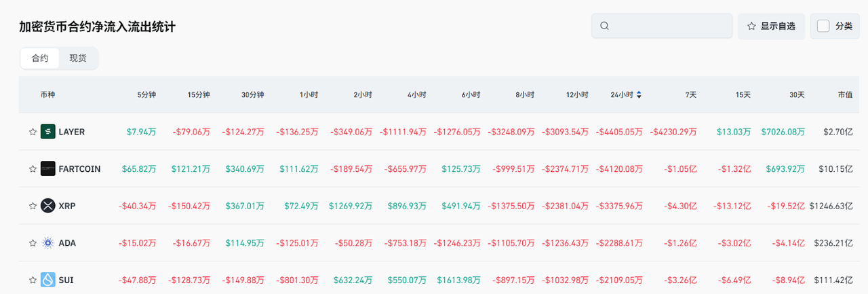This screenshot has height=294, width=868.
Task: Click the search magnifier icon
Action: tap(605, 26)
